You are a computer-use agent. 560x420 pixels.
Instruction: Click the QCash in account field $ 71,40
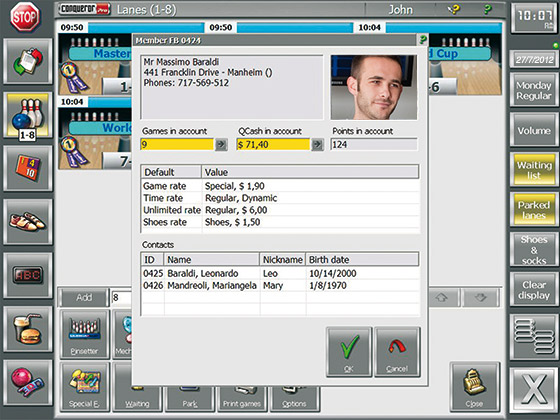pyautogui.click(x=273, y=144)
